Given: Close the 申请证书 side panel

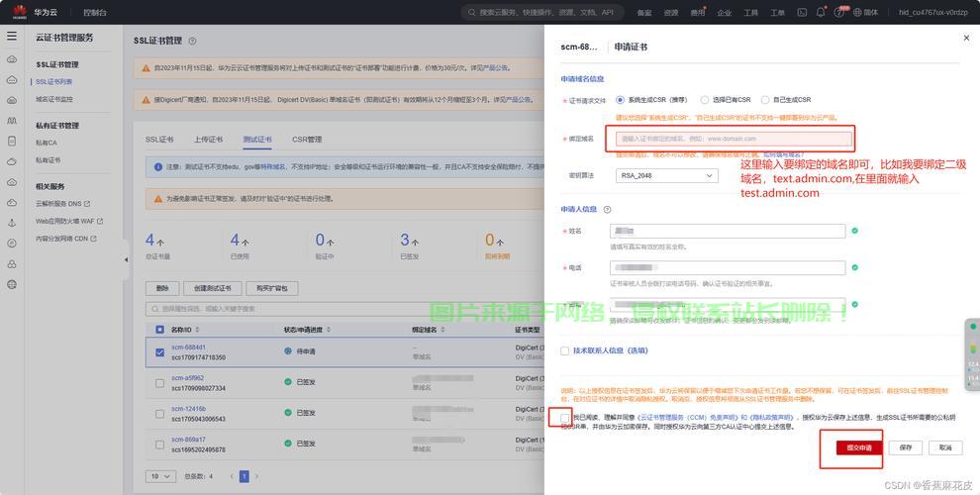Looking at the screenshot, I should pyautogui.click(x=966, y=39).
